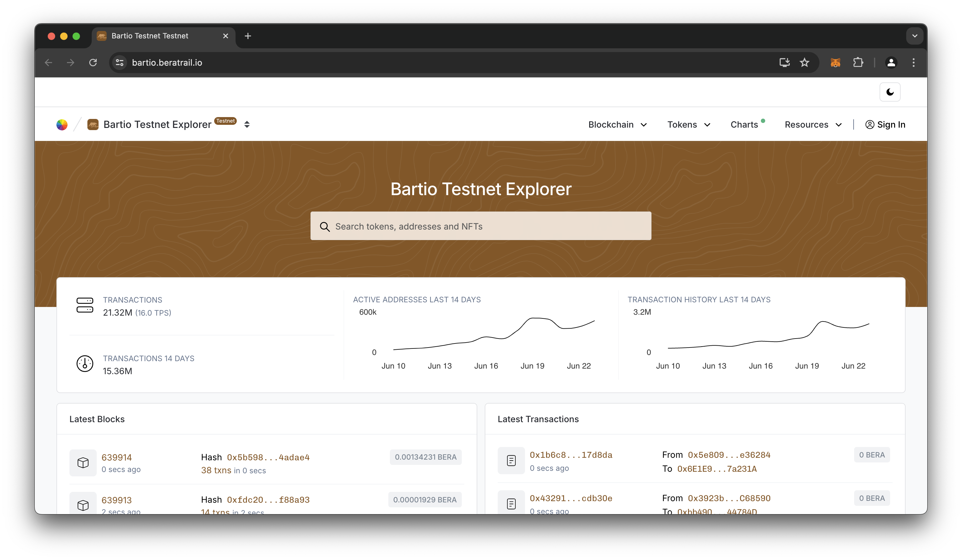
Task: Open To address 0x6E1E9...7a231A
Action: [x=717, y=468]
